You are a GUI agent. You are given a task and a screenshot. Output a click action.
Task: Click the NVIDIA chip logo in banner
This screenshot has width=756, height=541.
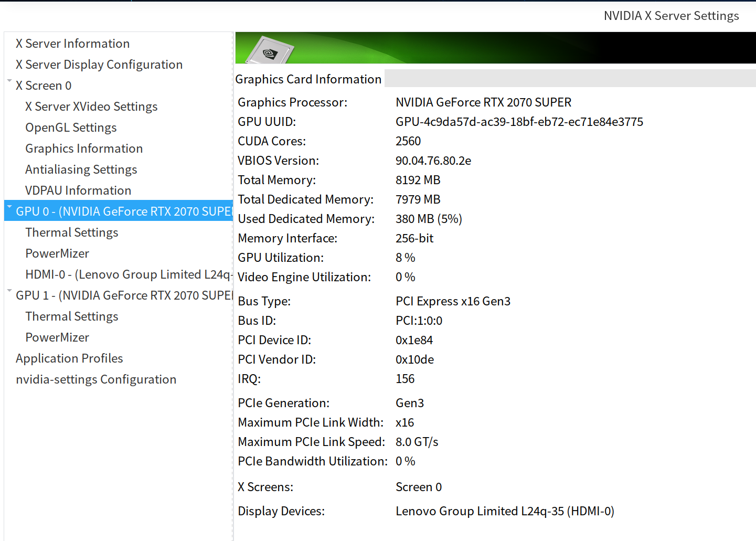click(270, 51)
